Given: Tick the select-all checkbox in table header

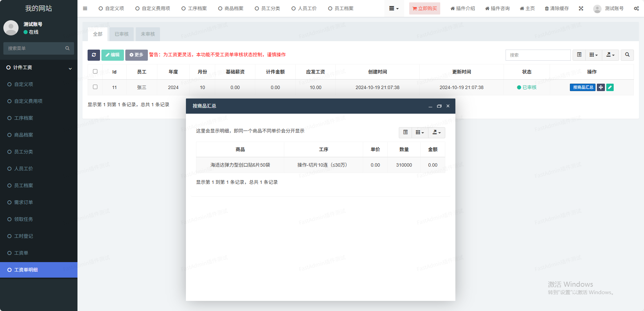Looking at the screenshot, I should tap(95, 72).
